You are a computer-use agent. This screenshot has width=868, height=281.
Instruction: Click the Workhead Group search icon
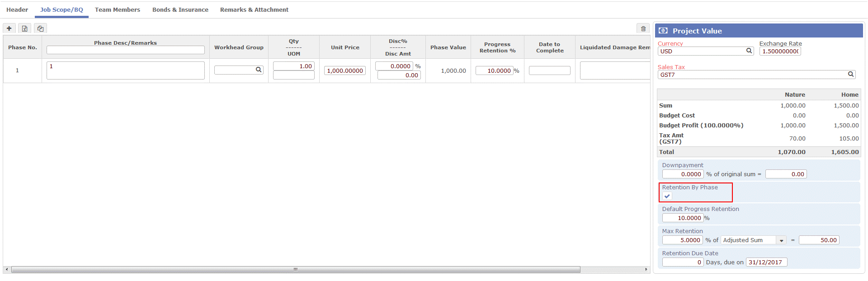pyautogui.click(x=259, y=70)
